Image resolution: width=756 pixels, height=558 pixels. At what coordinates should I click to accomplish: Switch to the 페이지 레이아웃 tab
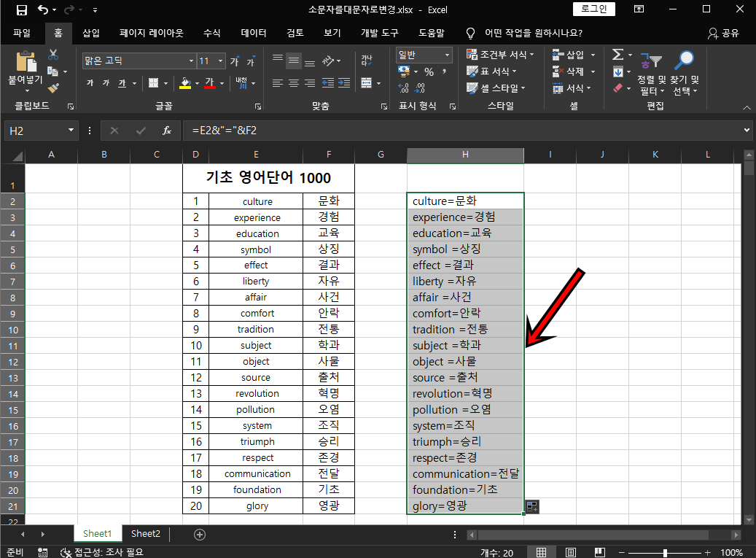[152, 33]
